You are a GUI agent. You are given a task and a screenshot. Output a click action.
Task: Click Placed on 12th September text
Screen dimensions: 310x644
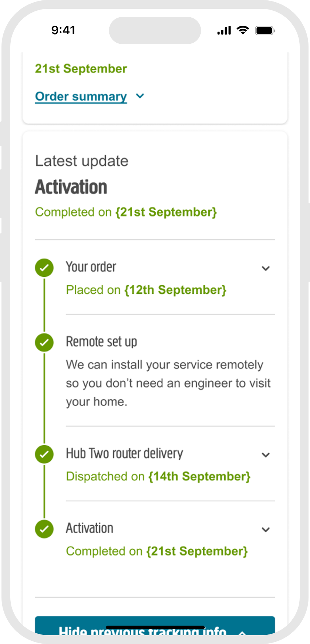click(x=146, y=290)
